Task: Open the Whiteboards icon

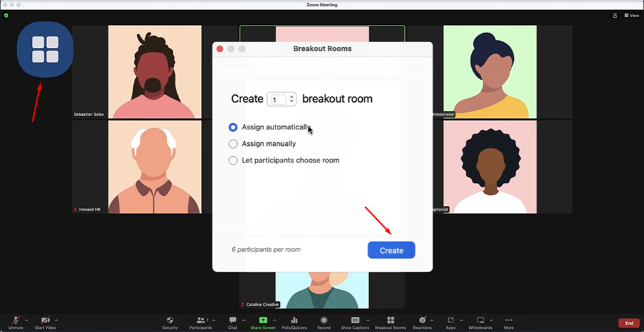Action: point(480,320)
